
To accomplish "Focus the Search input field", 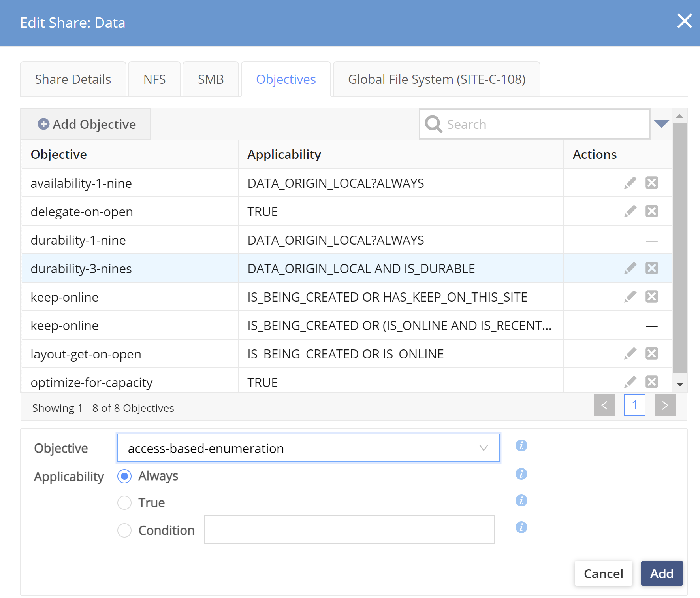I will tap(535, 124).
